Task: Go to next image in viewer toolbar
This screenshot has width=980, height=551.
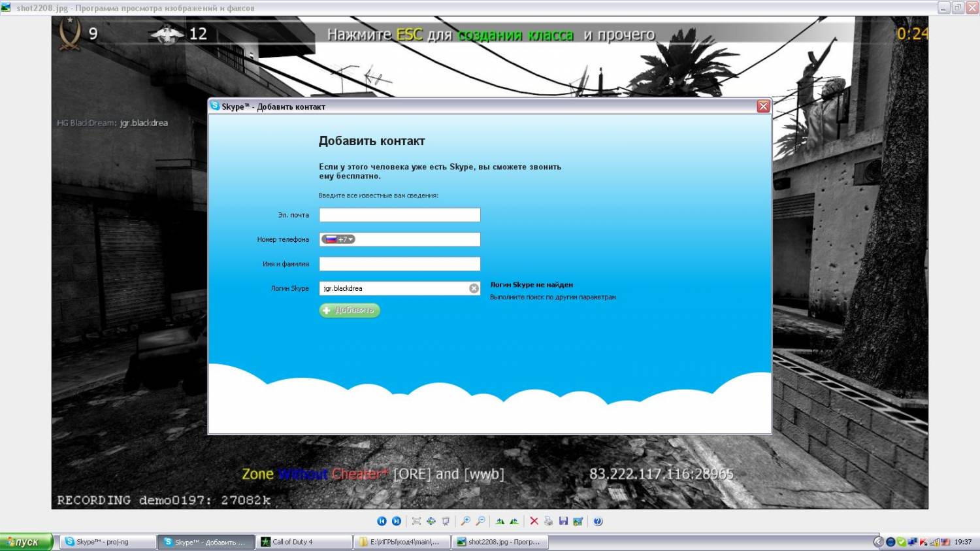Action: 397,521
